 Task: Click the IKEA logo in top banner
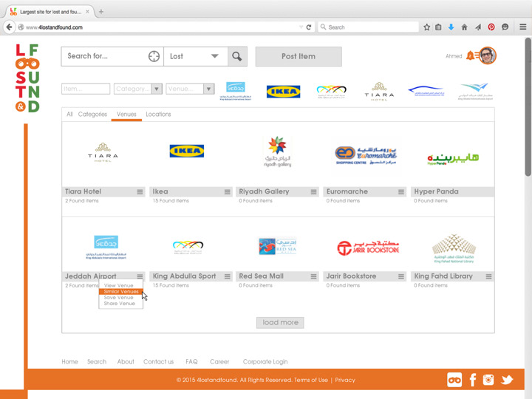click(x=283, y=92)
